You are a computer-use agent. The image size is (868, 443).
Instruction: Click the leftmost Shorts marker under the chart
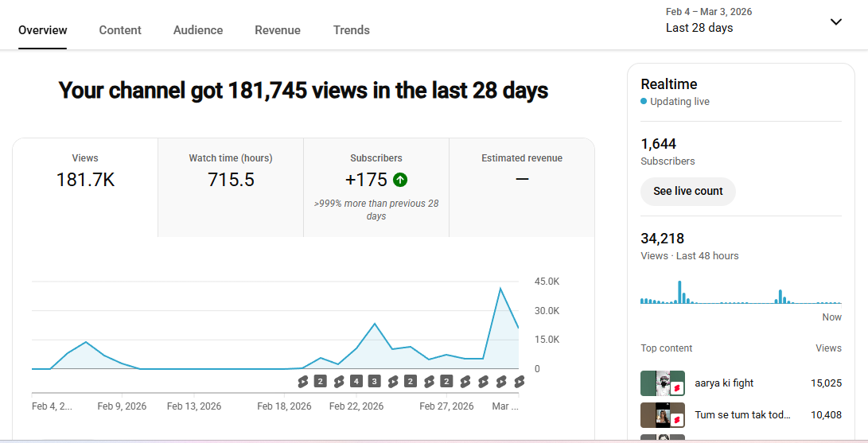302,382
